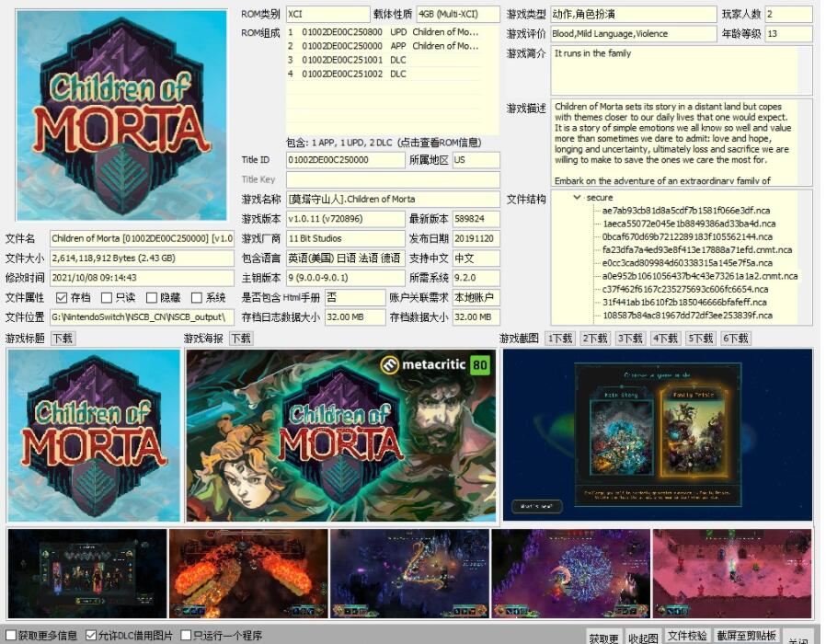Screen dimensions: 826x644
Task: Click the 游戏标题 Children of Morta thumbnail
Action: click(x=94, y=435)
